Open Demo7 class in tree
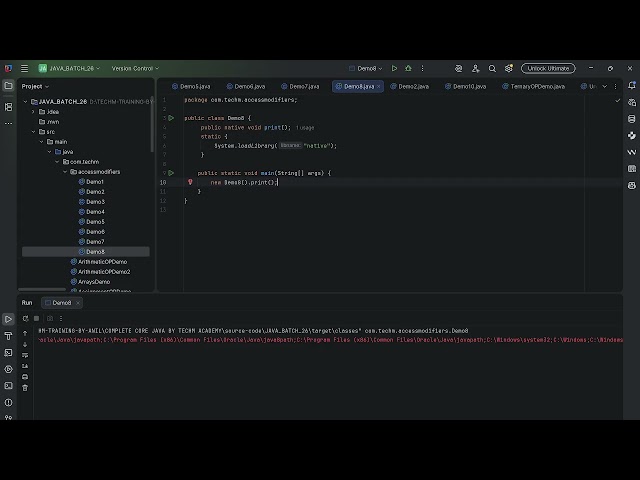This screenshot has height=480, width=640. point(91,242)
